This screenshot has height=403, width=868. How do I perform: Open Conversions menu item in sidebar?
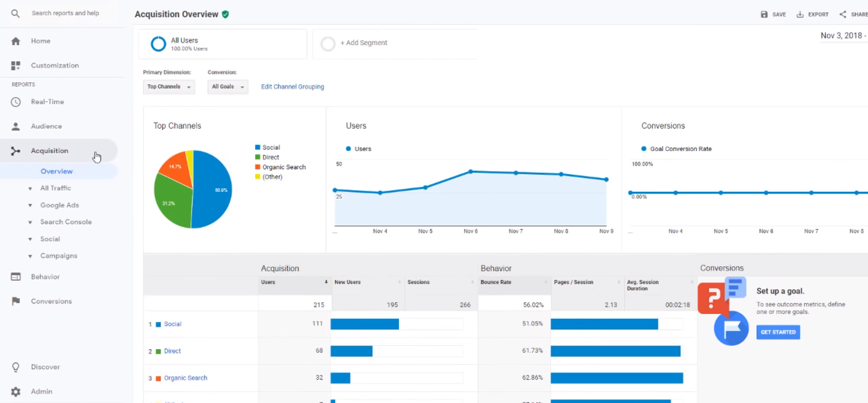tap(51, 301)
